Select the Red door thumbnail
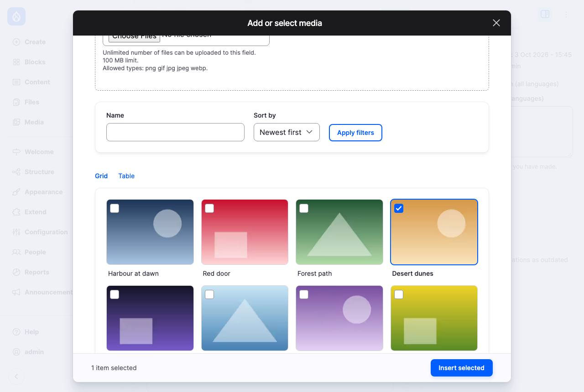 [x=245, y=232]
